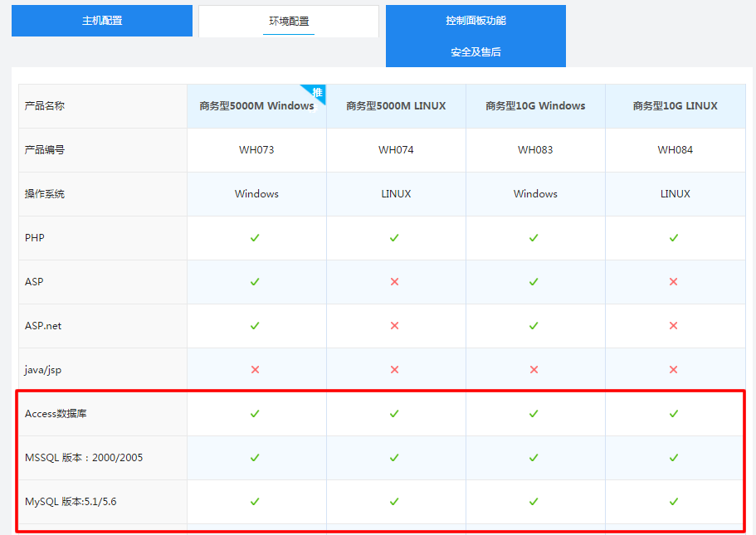Viewport: 756px width, 535px height.
Task: Click the ASP.net checkmark under 商务型10G Windows
Action: tap(534, 326)
